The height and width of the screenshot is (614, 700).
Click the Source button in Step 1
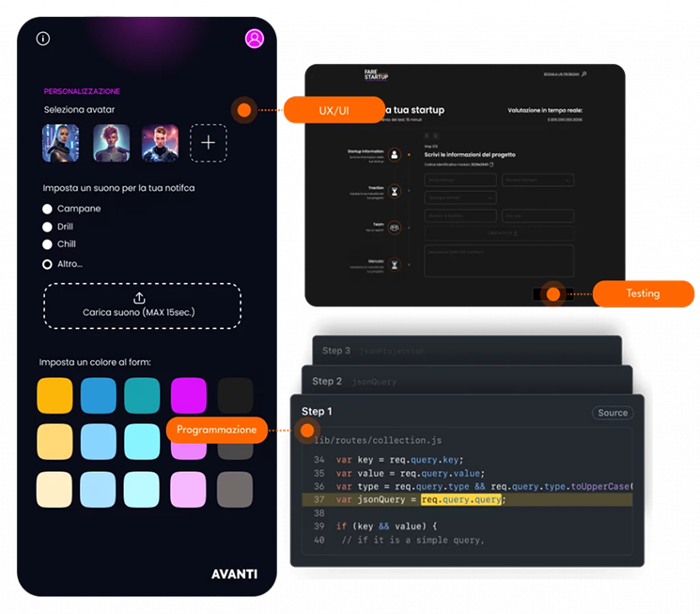[613, 413]
